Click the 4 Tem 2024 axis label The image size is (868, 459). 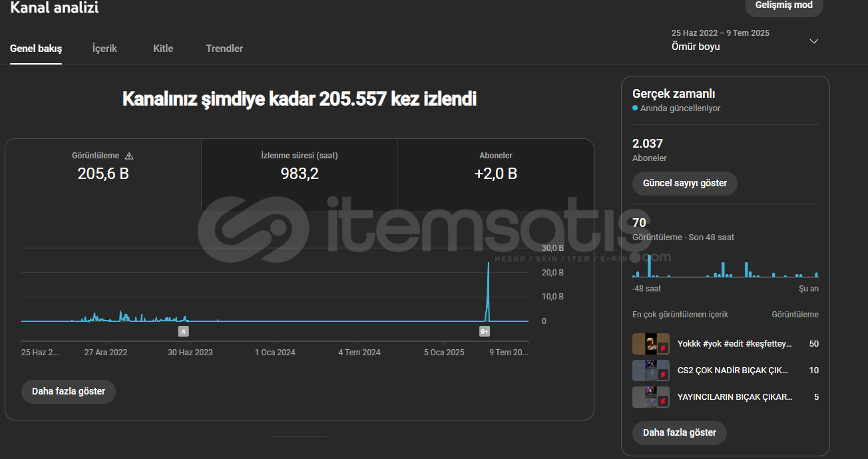pyautogui.click(x=359, y=353)
